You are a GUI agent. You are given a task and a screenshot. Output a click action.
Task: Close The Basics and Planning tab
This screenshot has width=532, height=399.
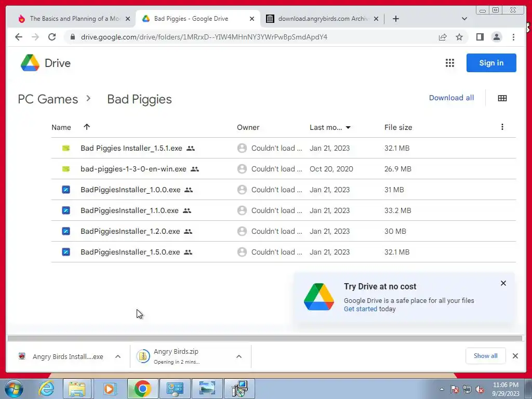point(128,19)
